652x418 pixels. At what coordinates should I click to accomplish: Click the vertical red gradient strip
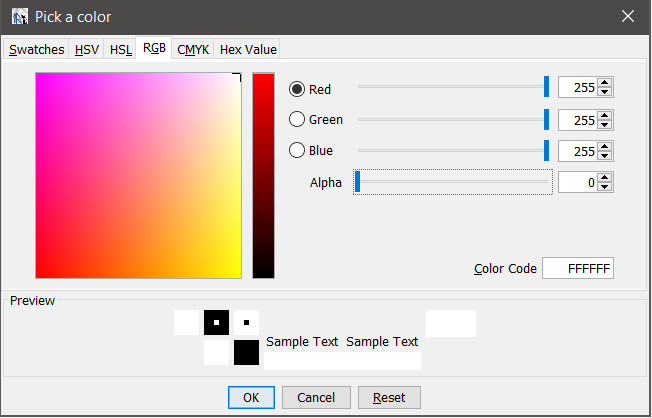[x=263, y=175]
